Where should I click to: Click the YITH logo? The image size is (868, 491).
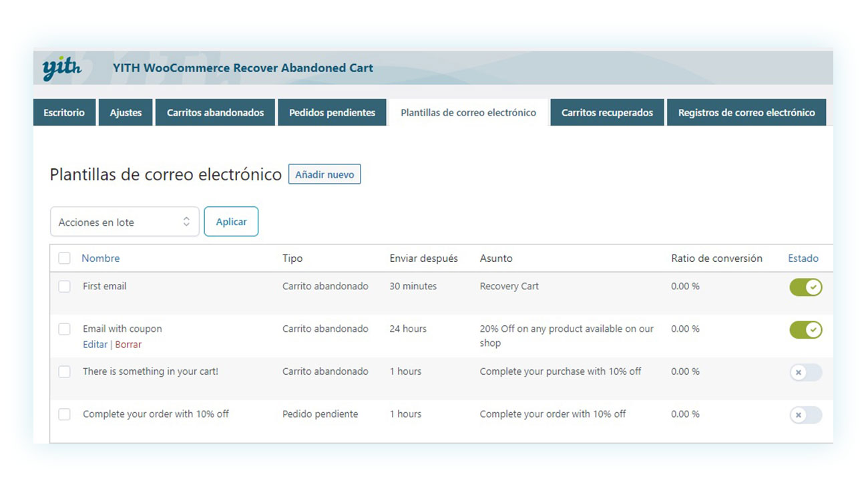61,68
